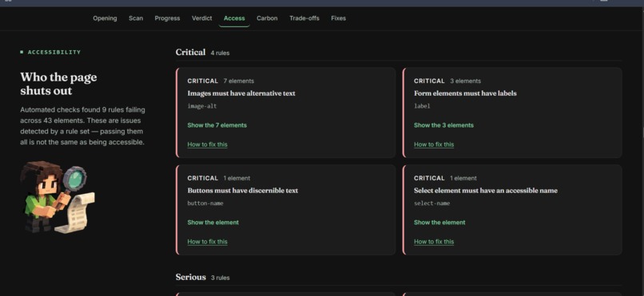644x296 pixels.
Task: Click the Critical 4 rules heading
Action: click(x=202, y=53)
